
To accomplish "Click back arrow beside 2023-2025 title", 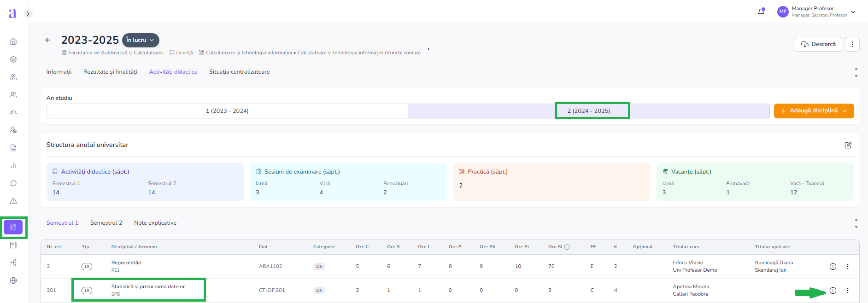I will [x=48, y=40].
